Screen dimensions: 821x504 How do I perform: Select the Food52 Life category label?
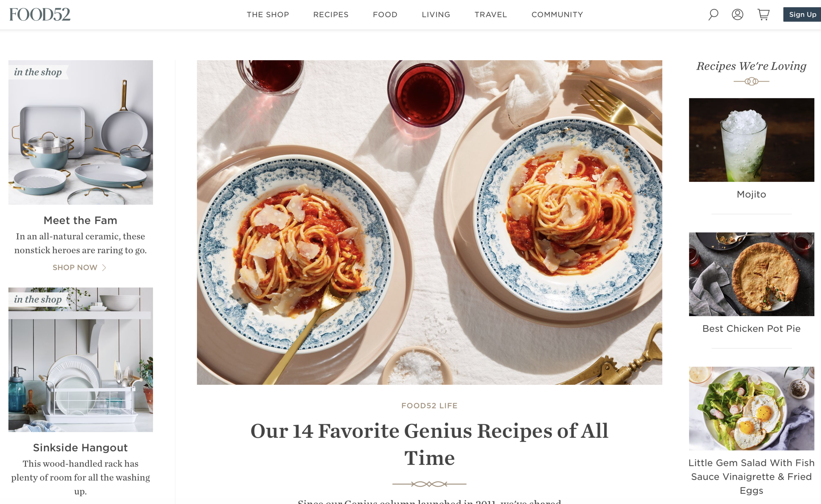(429, 406)
